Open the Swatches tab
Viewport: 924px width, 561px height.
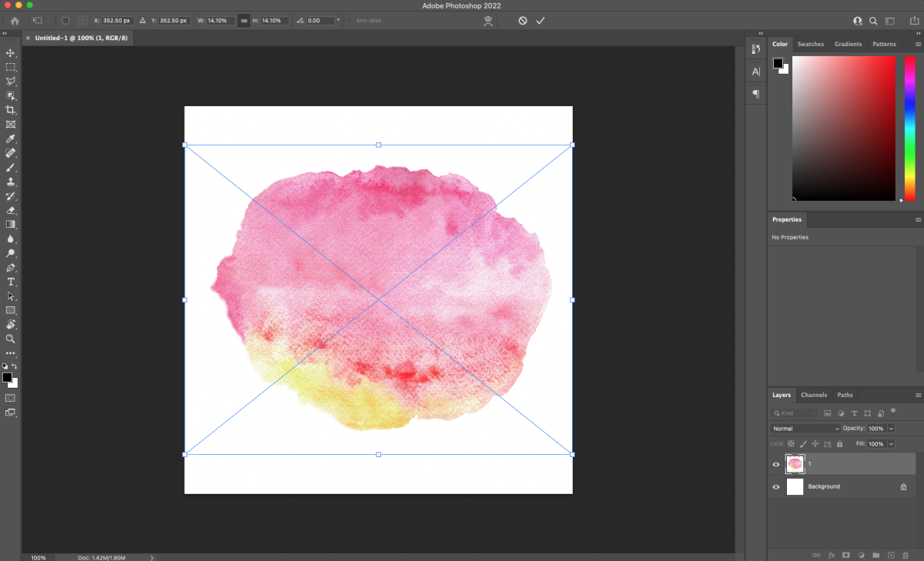click(810, 44)
